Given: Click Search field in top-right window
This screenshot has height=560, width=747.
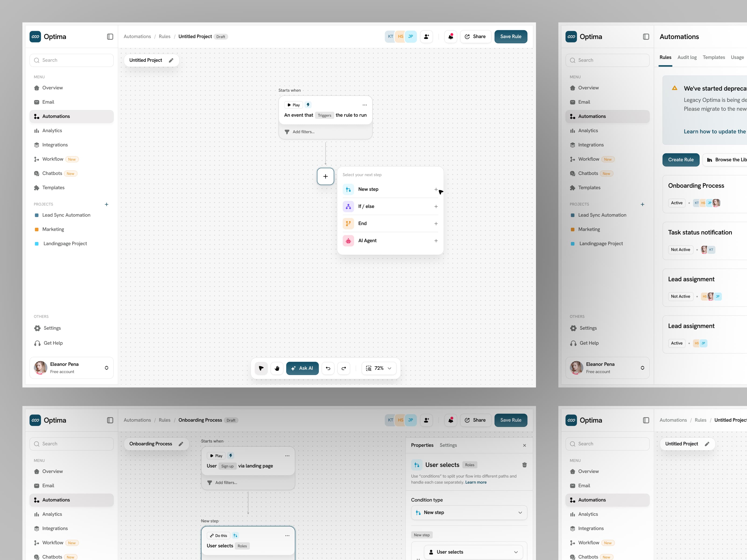Looking at the screenshot, I should (607, 60).
